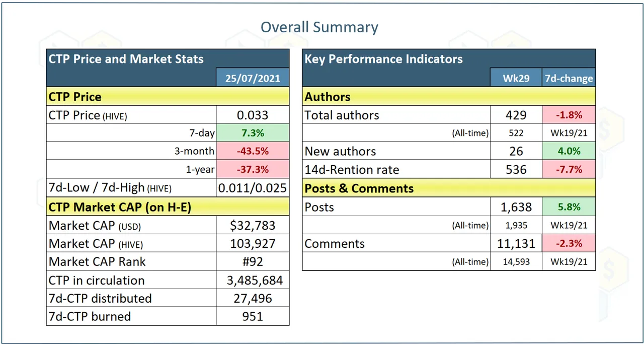Select the red '-37.3%' cell
The height and width of the screenshot is (344, 644).
pyautogui.click(x=253, y=170)
